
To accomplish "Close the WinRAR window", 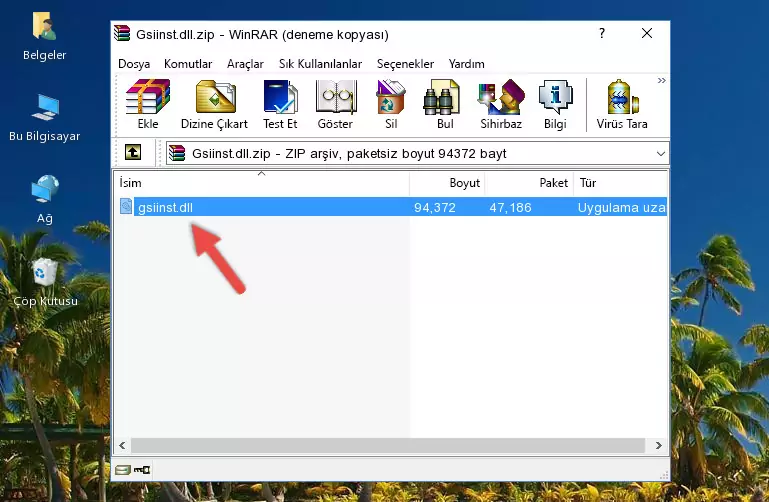I will (647, 33).
